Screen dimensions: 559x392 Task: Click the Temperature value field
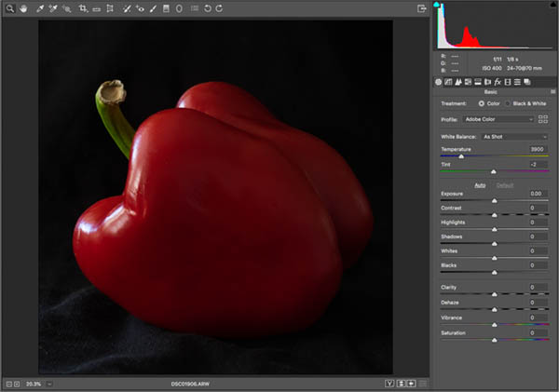(537, 149)
